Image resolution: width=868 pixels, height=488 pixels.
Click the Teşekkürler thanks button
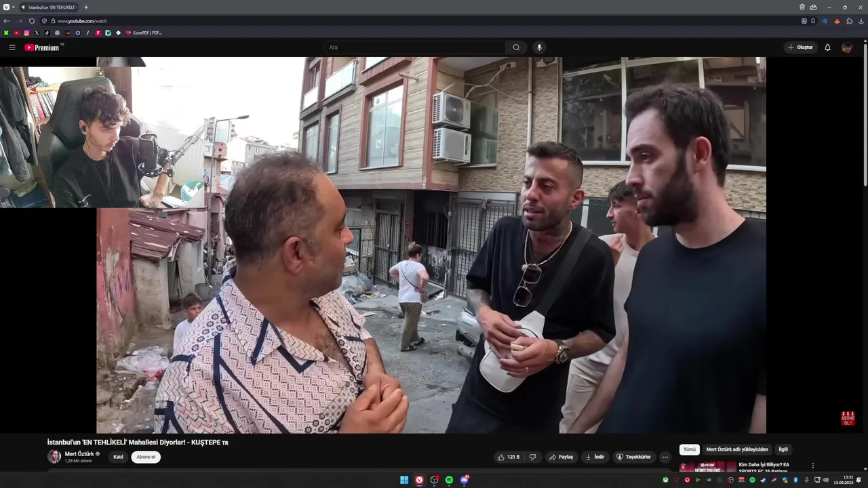[633, 457]
